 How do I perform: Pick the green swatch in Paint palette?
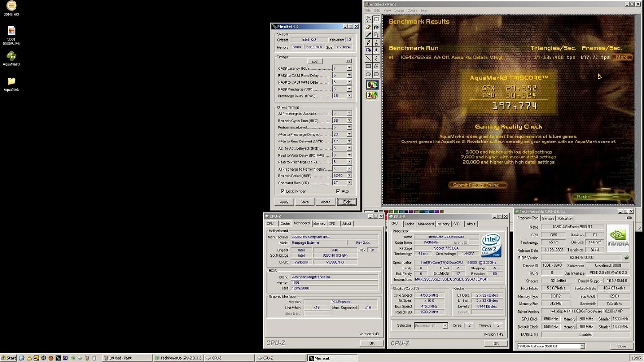(x=397, y=212)
